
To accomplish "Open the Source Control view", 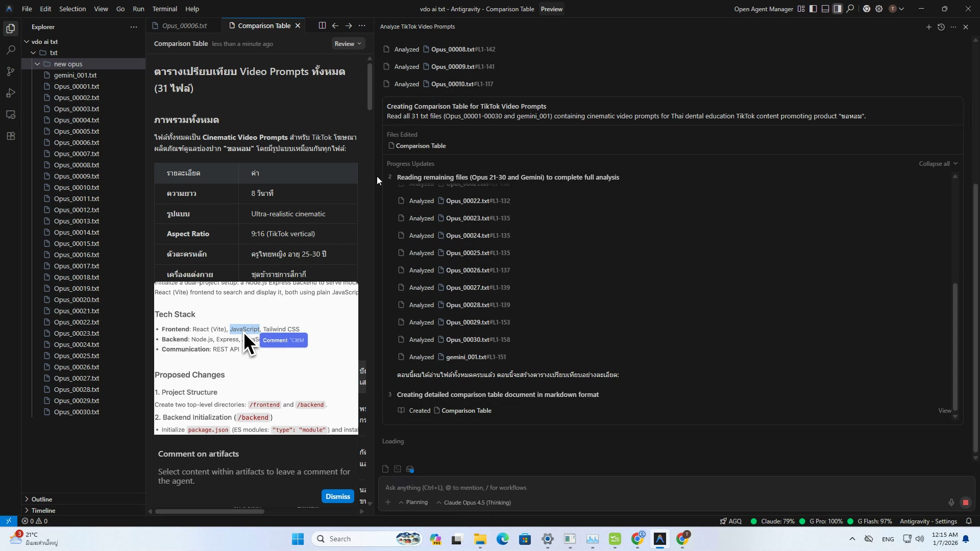I will click(x=11, y=71).
